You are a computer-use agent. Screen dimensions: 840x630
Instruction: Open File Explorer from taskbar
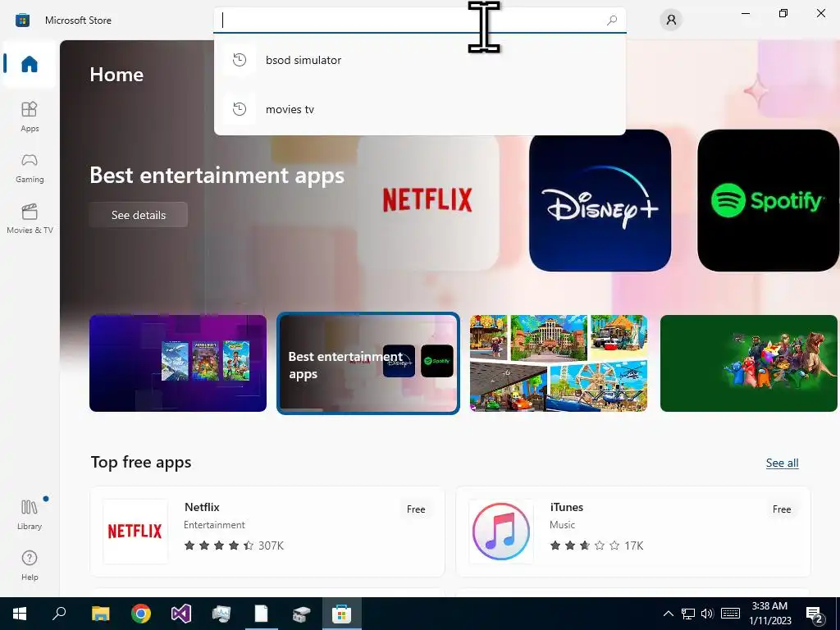click(100, 614)
